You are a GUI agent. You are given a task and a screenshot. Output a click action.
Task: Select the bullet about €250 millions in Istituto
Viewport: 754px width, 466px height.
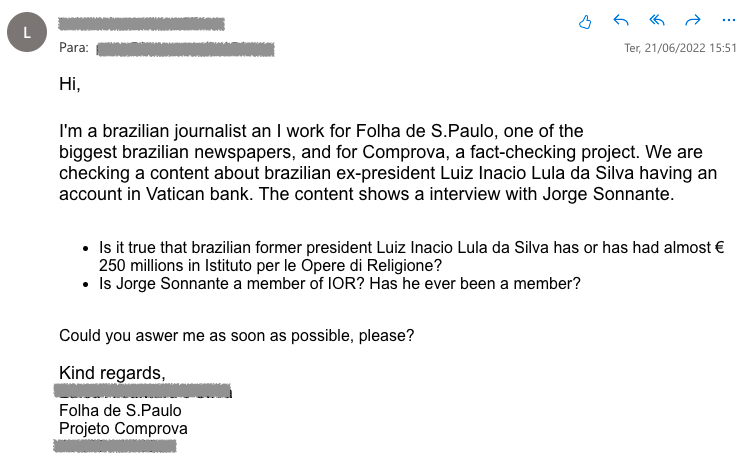pos(411,256)
